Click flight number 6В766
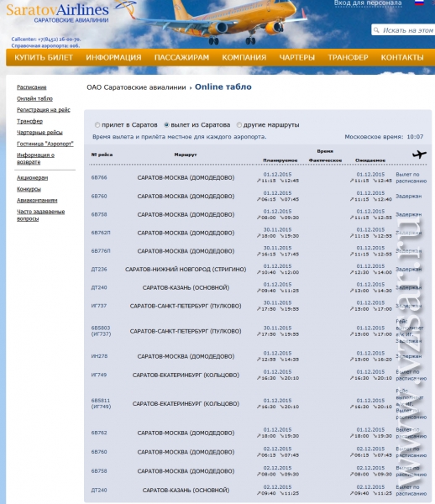Viewport: 435px width, 504px height. point(99,177)
